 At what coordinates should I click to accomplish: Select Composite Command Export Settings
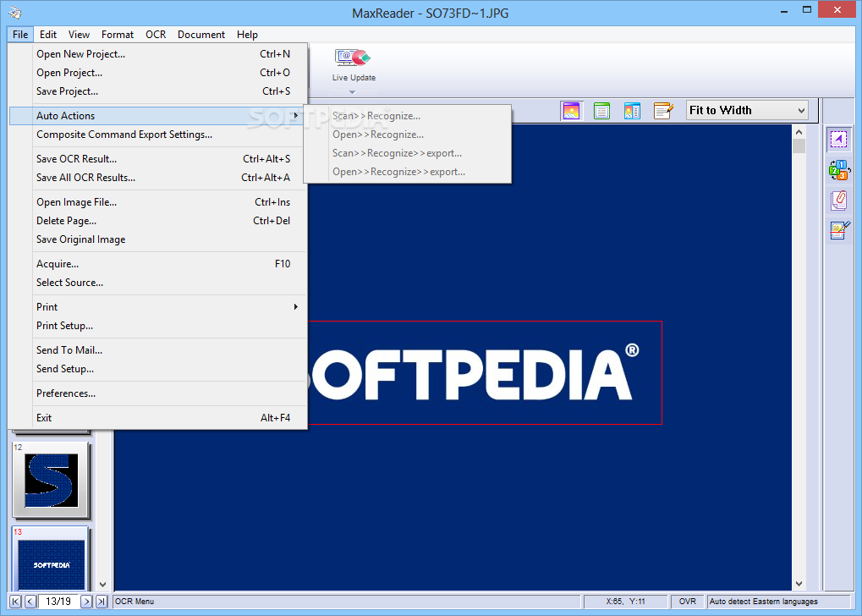click(x=158, y=135)
